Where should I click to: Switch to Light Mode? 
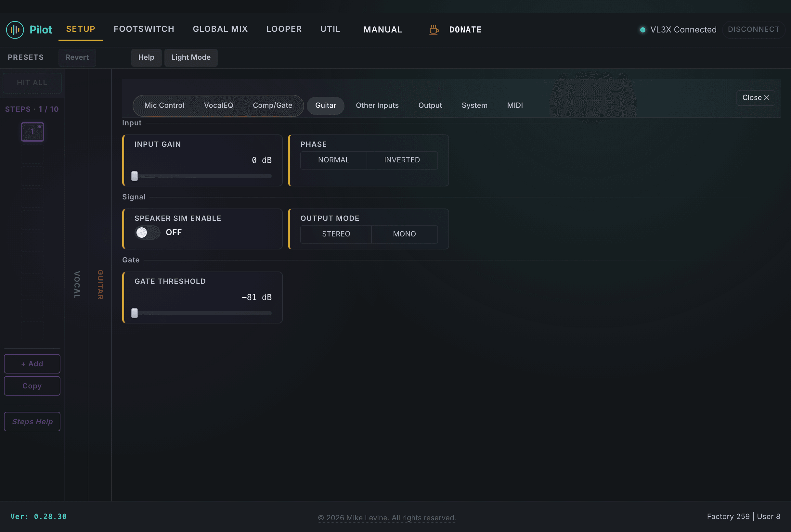coord(191,57)
